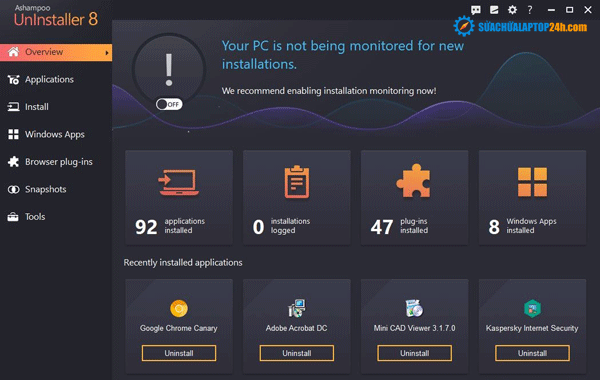Go to Applications in sidebar

(49, 80)
